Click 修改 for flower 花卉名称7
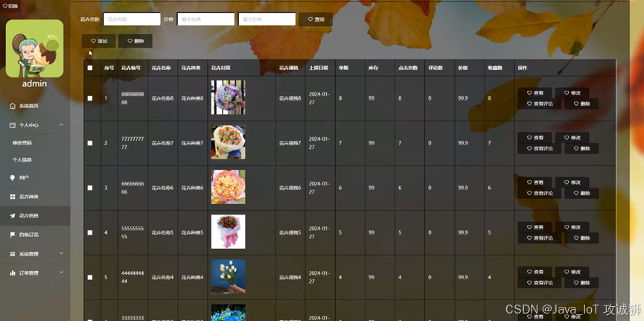644x321 pixels. (x=572, y=138)
